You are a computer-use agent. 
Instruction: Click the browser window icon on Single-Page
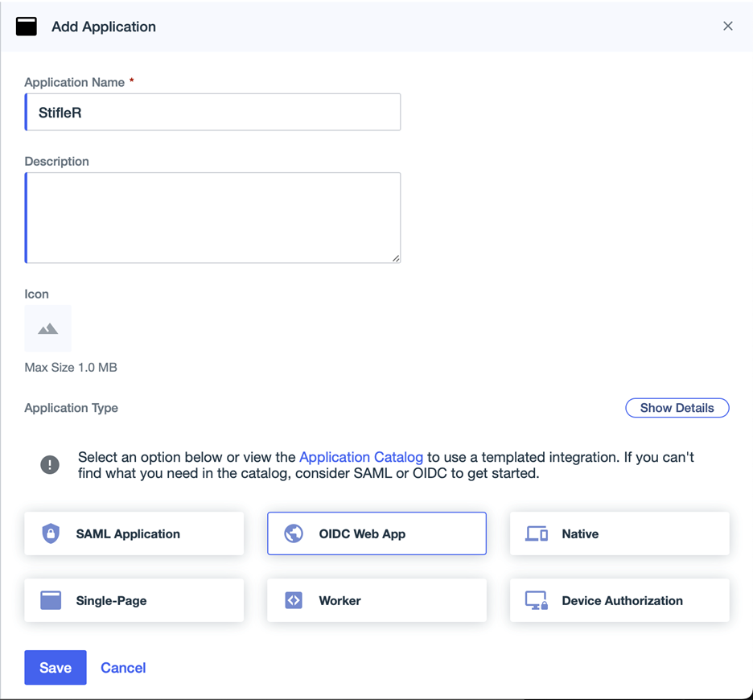click(51, 600)
